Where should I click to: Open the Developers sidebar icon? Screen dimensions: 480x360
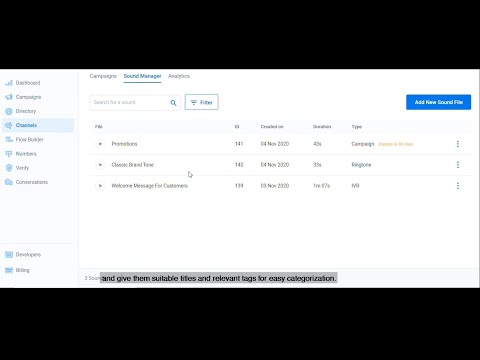click(9, 255)
